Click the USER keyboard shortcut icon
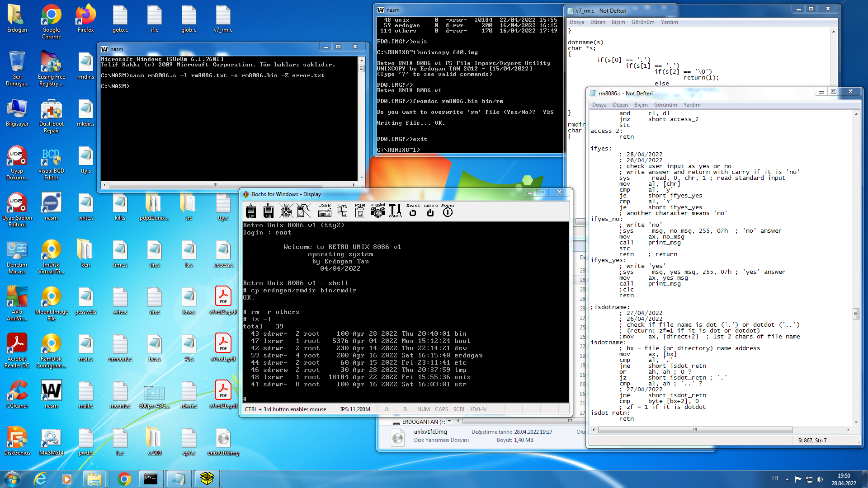 [325, 211]
